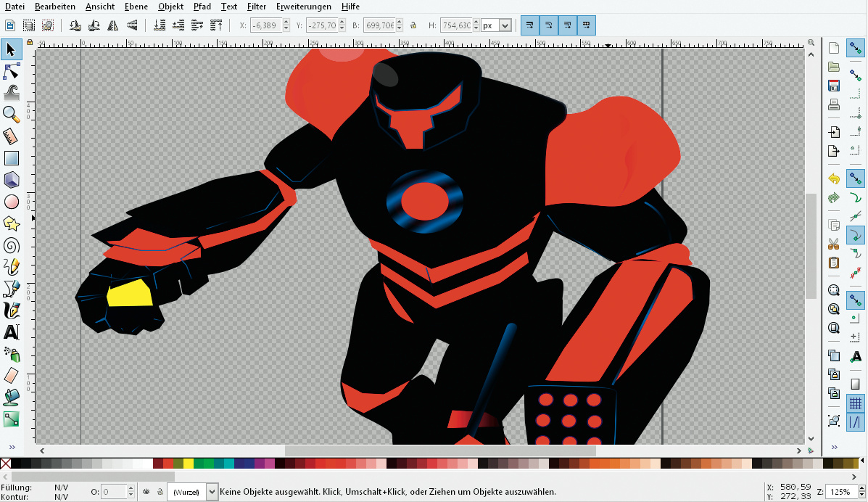The height and width of the screenshot is (502, 868).
Task: Open the Erweiterungen menu
Action: tap(303, 7)
